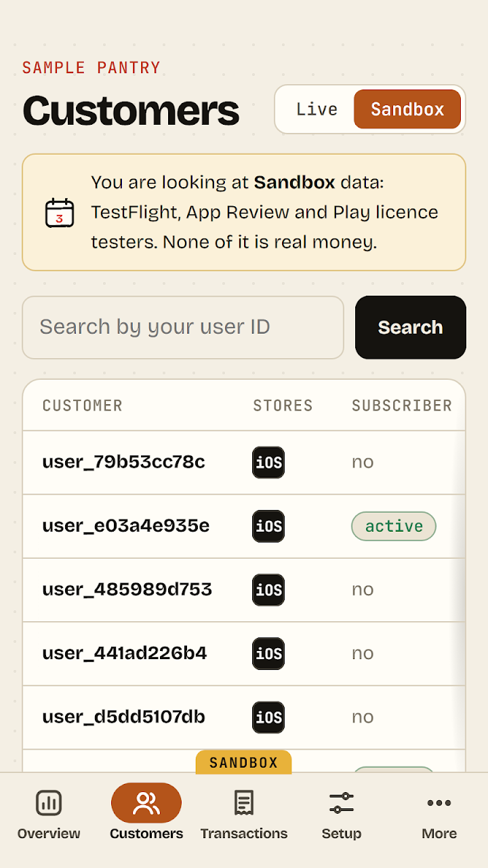Open customer user_485989d753
The width and height of the screenshot is (488, 868).
tap(127, 590)
